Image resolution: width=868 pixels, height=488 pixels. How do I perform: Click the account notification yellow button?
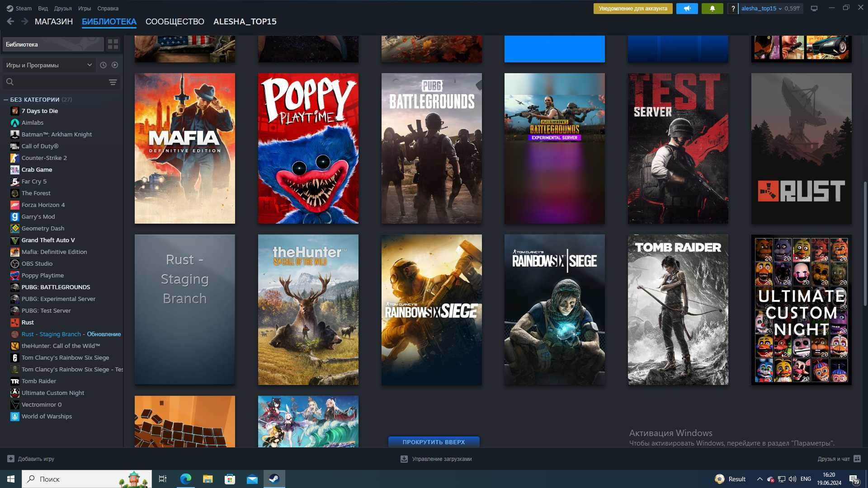click(633, 9)
